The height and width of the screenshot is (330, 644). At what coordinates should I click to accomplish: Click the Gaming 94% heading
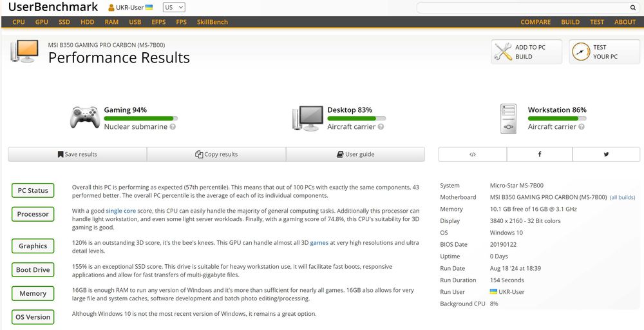[x=126, y=110]
